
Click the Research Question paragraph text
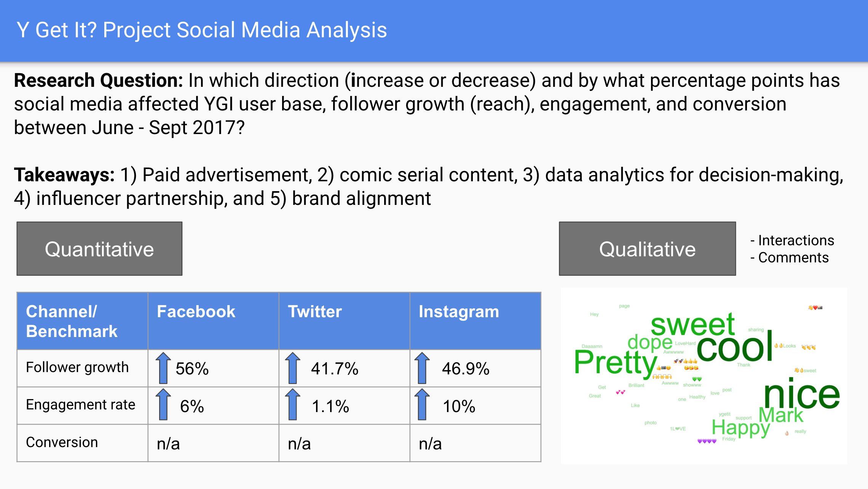(427, 104)
